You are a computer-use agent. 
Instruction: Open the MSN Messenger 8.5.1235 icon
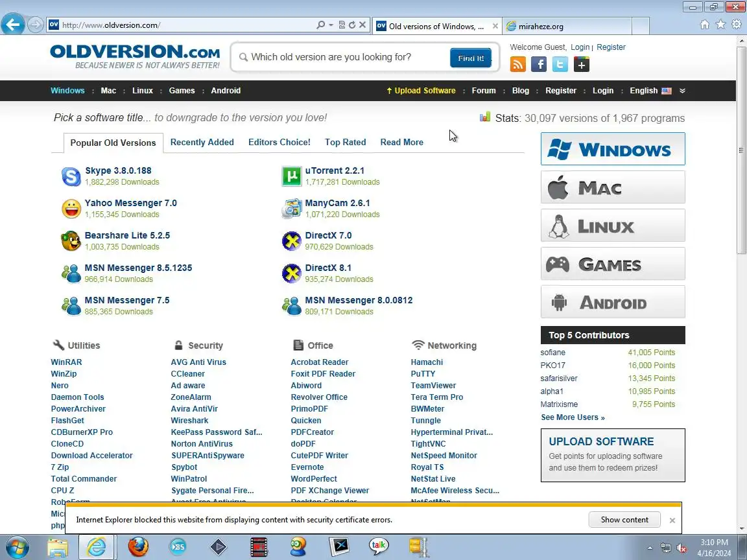71,274
